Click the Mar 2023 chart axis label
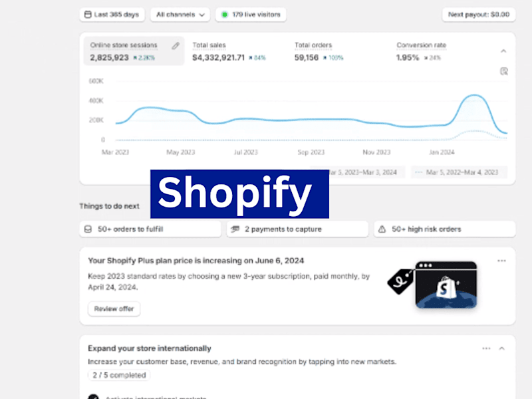 (x=115, y=152)
